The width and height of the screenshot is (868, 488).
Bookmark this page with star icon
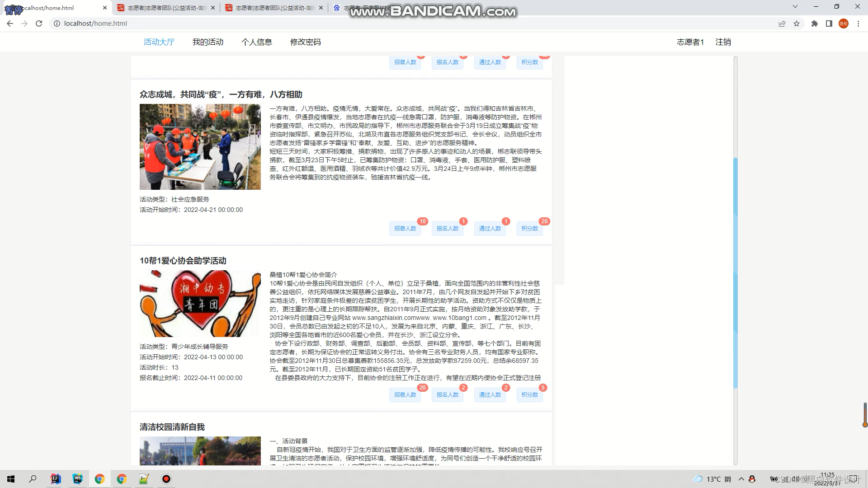point(797,23)
